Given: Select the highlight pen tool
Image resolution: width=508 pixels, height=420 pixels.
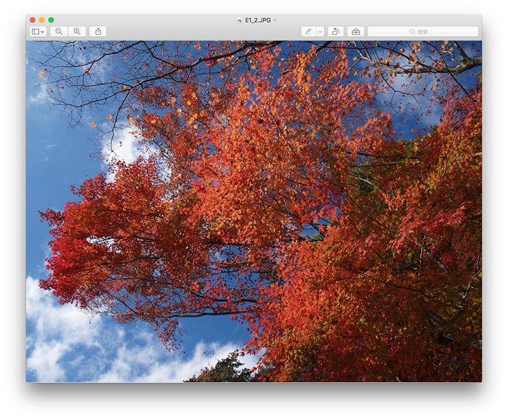Looking at the screenshot, I should pos(309,31).
